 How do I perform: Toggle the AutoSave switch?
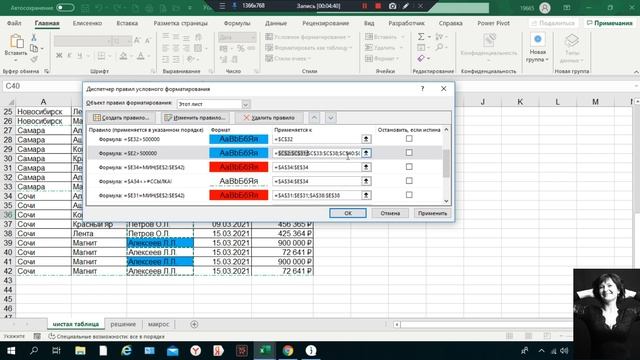(x=65, y=8)
